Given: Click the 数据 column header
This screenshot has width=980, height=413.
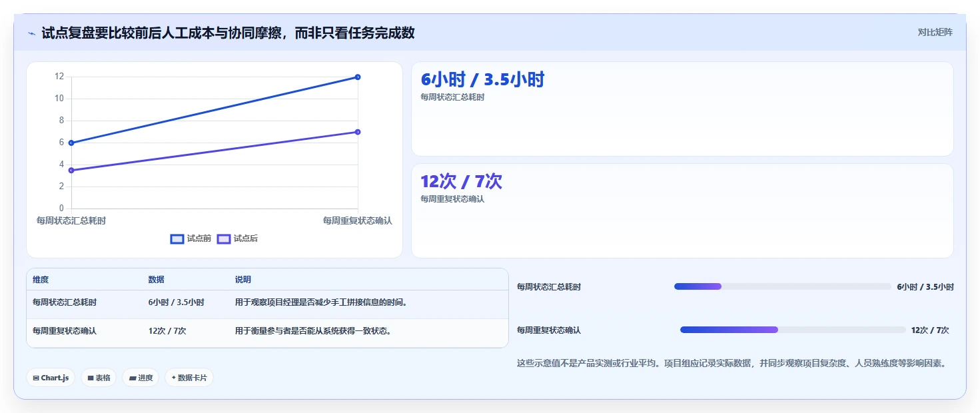Looking at the screenshot, I should point(156,280).
